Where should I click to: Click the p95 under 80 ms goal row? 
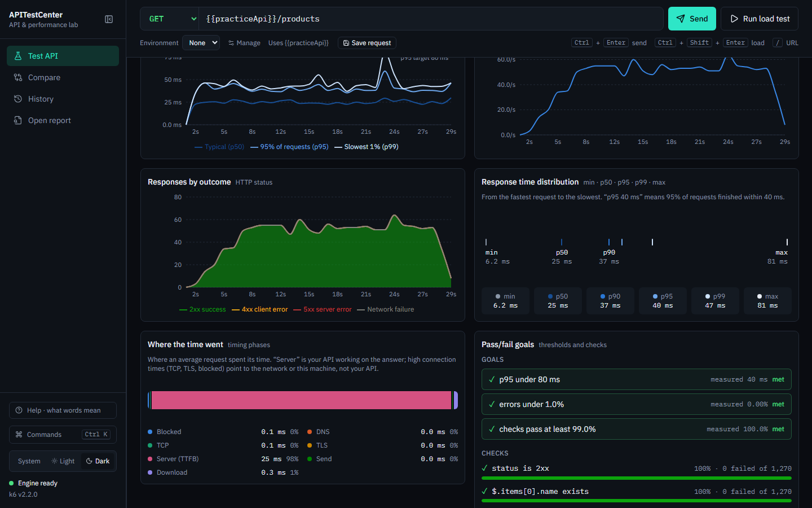637,379
